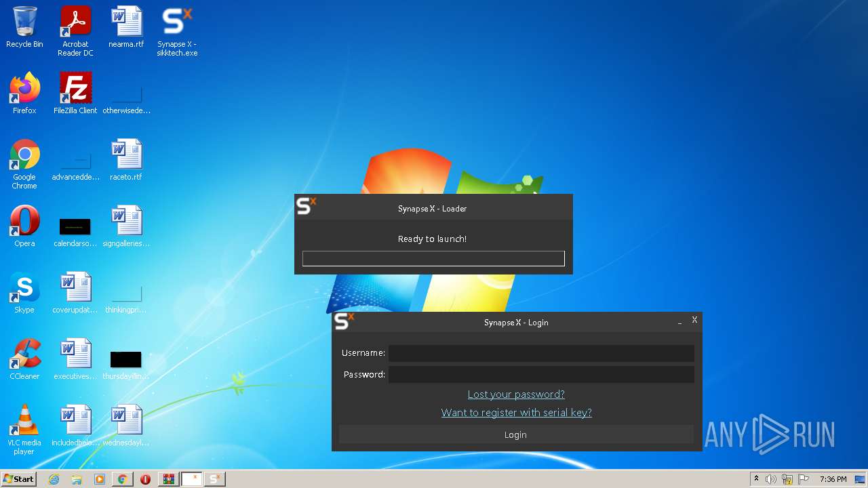The image size is (868, 488).
Task: Click the Ready to launch! status text
Action: (x=432, y=239)
